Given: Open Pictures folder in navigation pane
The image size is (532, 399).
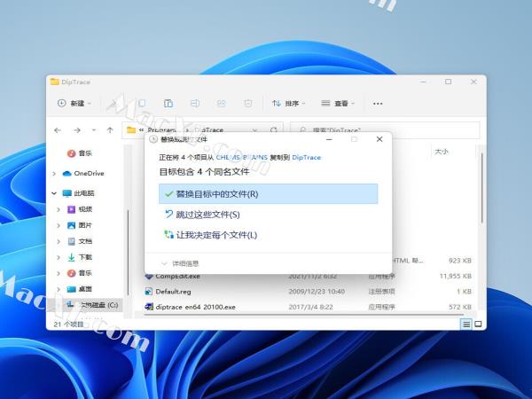Looking at the screenshot, I should click(x=80, y=225).
